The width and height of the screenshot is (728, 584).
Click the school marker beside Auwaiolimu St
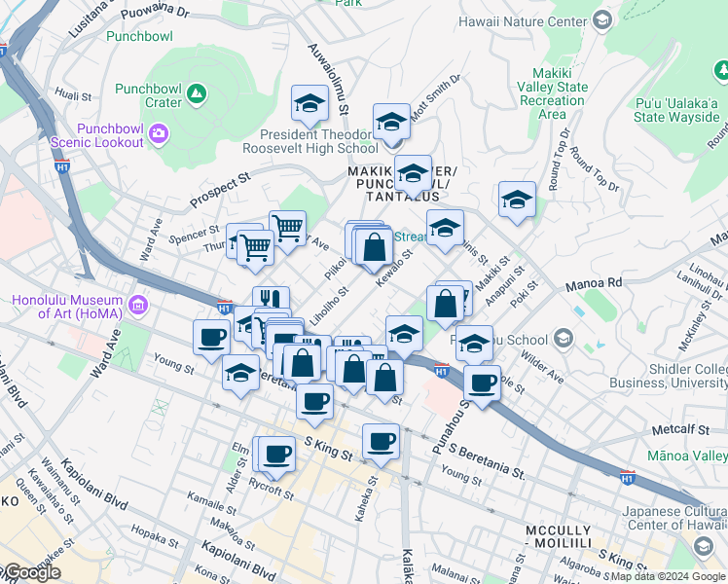point(310,104)
